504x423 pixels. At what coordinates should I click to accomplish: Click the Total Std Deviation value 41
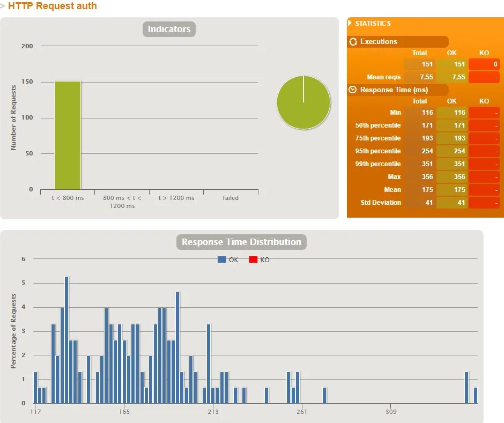[420, 203]
